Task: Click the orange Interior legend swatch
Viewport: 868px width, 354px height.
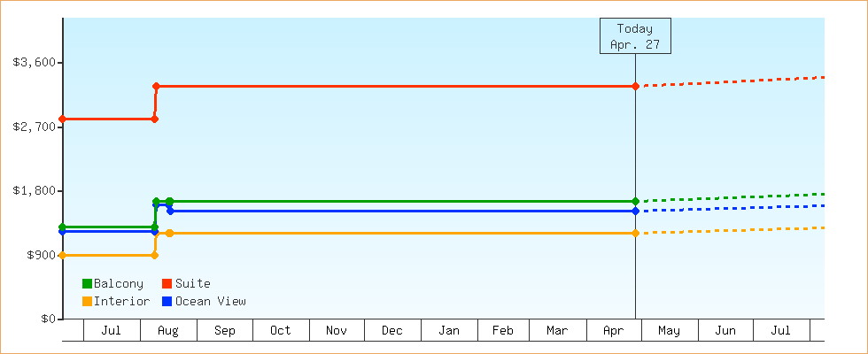Action: tap(87, 302)
